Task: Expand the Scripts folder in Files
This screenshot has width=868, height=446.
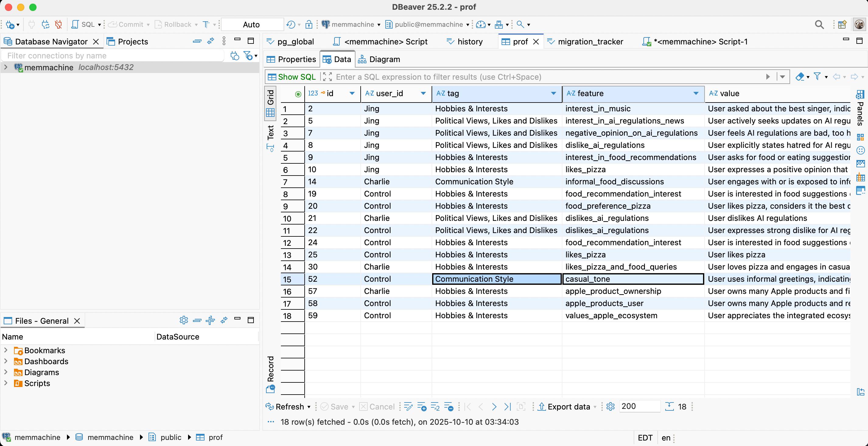Action: [6, 383]
